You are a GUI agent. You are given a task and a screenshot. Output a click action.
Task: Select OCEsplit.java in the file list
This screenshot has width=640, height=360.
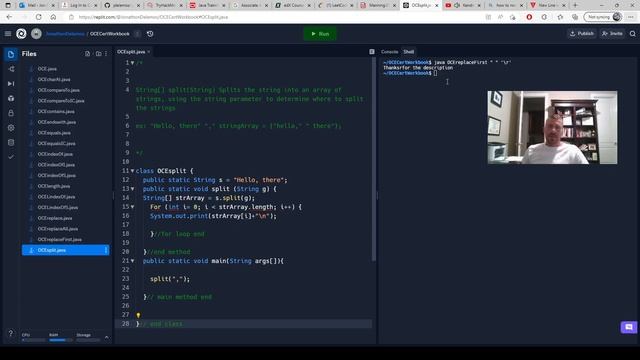[x=65, y=250]
